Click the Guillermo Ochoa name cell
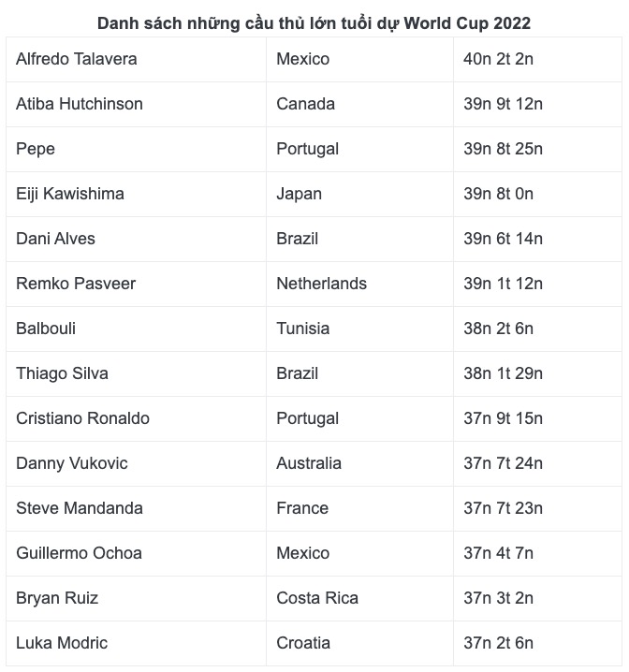The width and height of the screenshot is (629, 672). 79,553
